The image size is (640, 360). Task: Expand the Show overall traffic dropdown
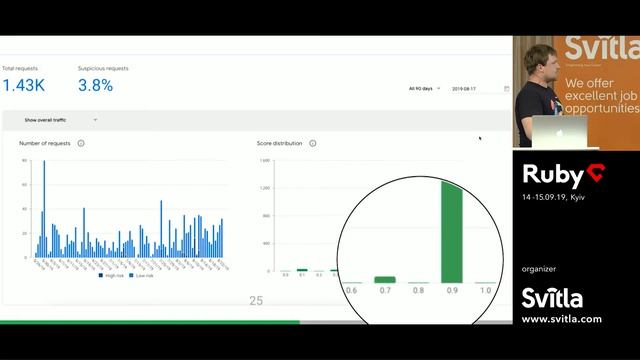60,120
